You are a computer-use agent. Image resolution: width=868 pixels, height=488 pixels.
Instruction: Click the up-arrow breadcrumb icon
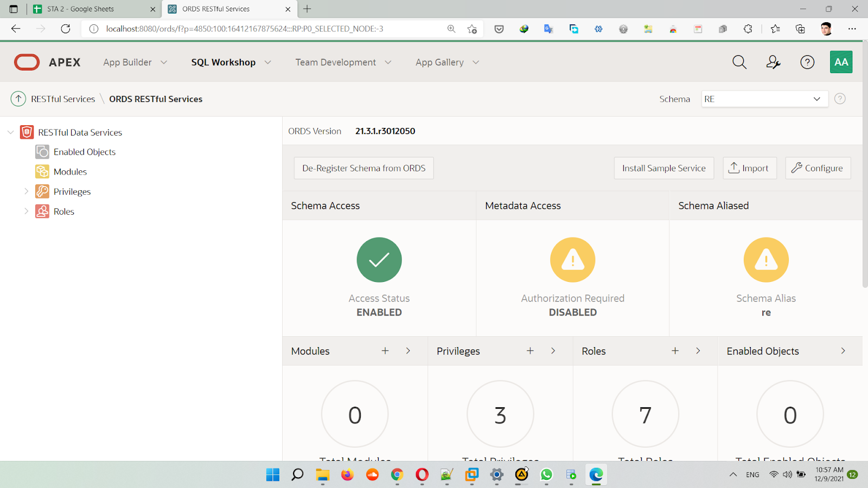point(18,99)
